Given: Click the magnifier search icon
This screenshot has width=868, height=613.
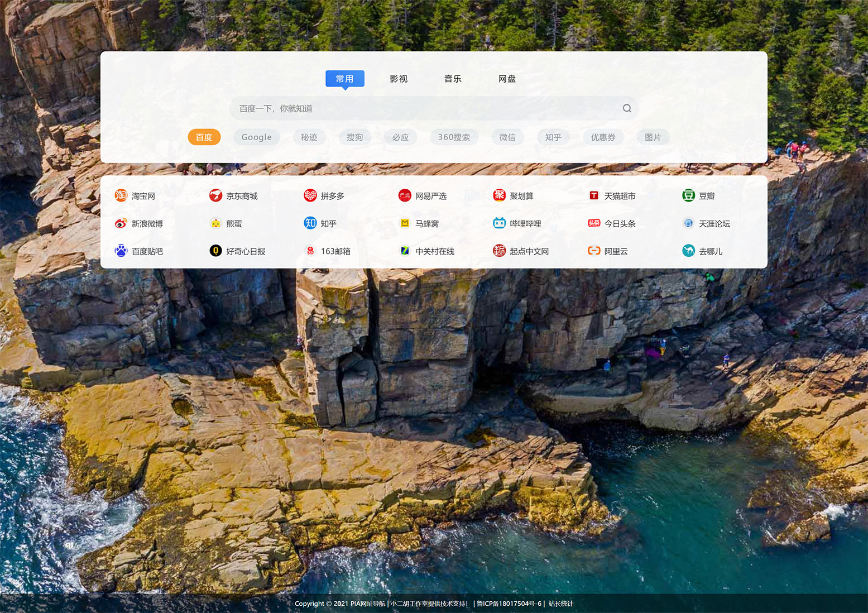Looking at the screenshot, I should coord(627,108).
